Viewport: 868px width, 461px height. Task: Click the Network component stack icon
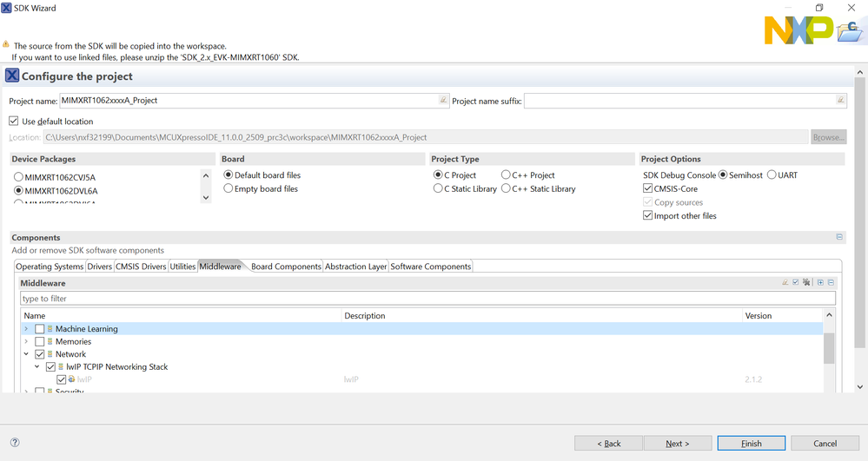pos(50,353)
